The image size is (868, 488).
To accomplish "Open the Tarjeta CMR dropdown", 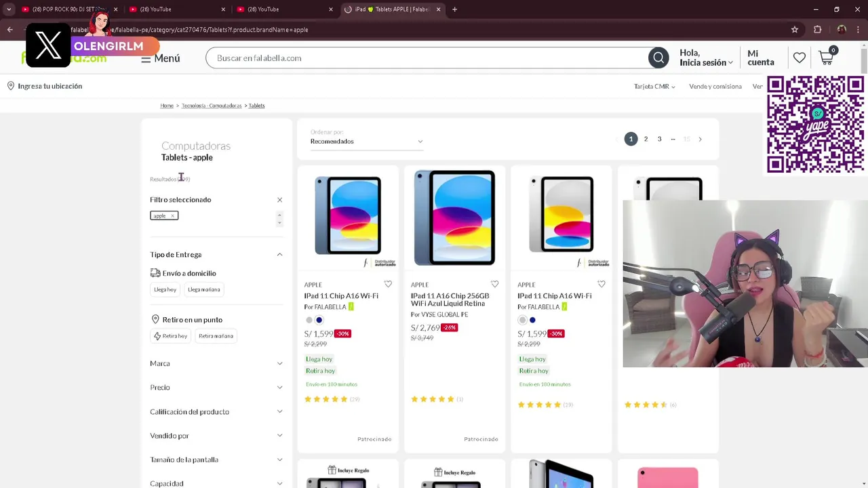I will (x=654, y=87).
